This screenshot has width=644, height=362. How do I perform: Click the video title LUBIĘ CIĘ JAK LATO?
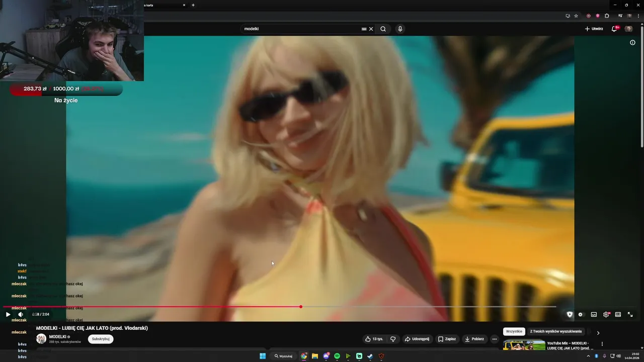pyautogui.click(x=92, y=328)
